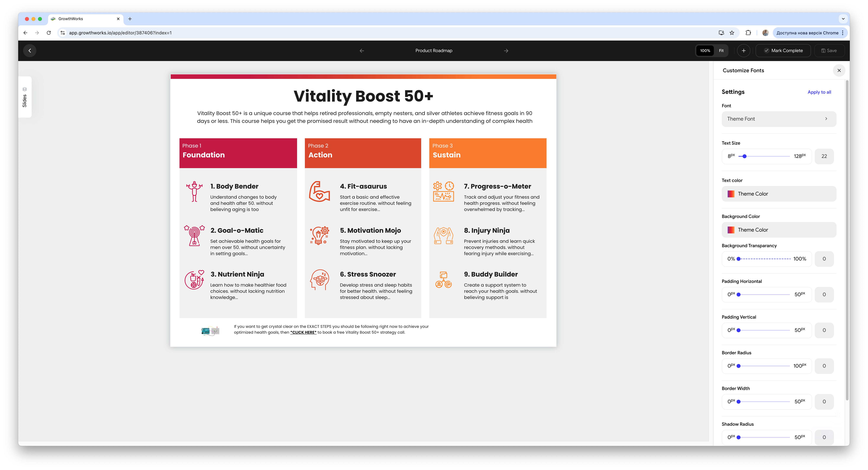
Task: Click Progress-o-Meter chart icon
Action: [443, 191]
